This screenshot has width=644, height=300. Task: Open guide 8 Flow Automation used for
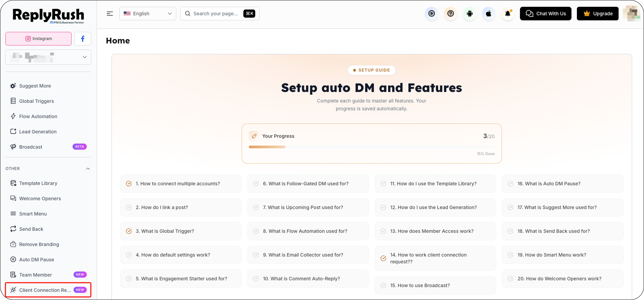pyautogui.click(x=308, y=231)
